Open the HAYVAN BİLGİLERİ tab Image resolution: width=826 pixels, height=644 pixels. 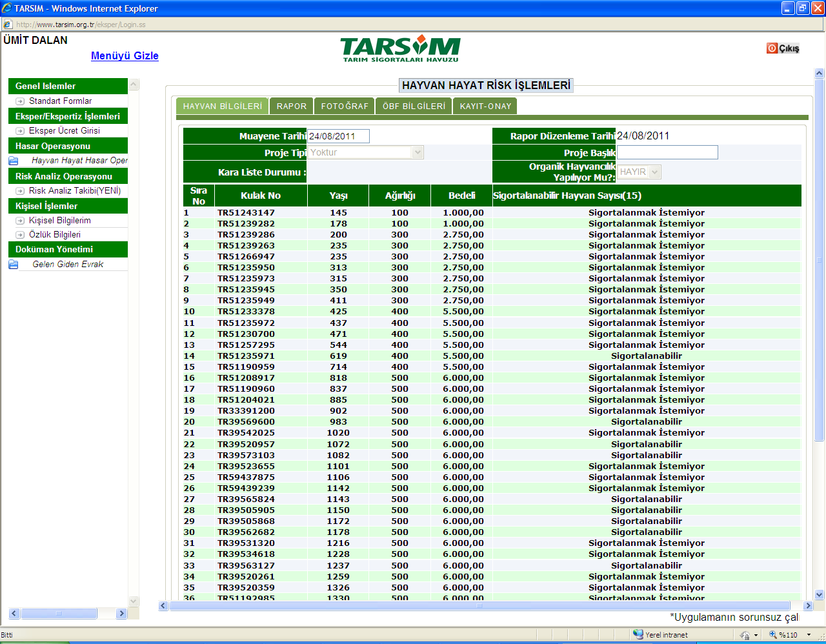pos(223,106)
